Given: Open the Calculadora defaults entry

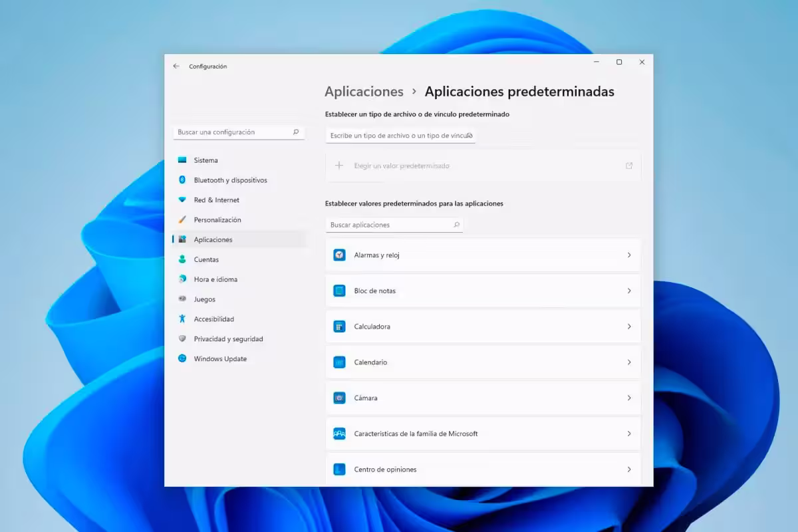Looking at the screenshot, I should click(483, 327).
